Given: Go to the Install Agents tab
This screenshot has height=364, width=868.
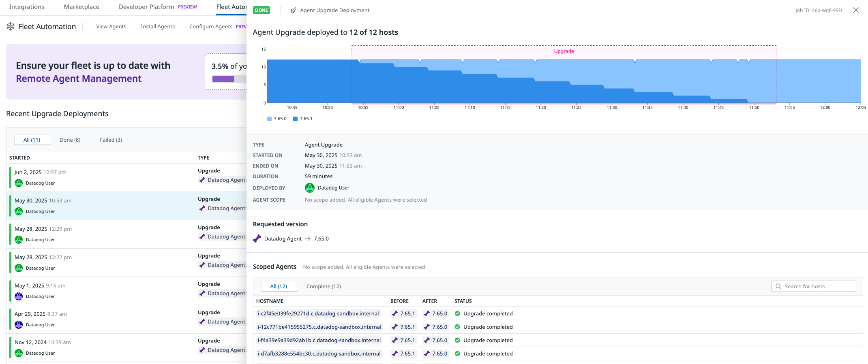Looking at the screenshot, I should coord(158,26).
